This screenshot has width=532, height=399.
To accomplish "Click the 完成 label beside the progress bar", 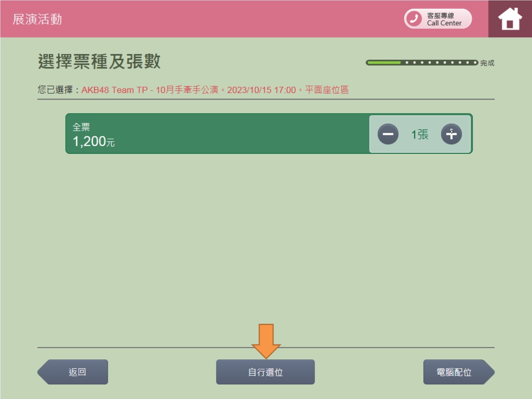I will [x=487, y=63].
